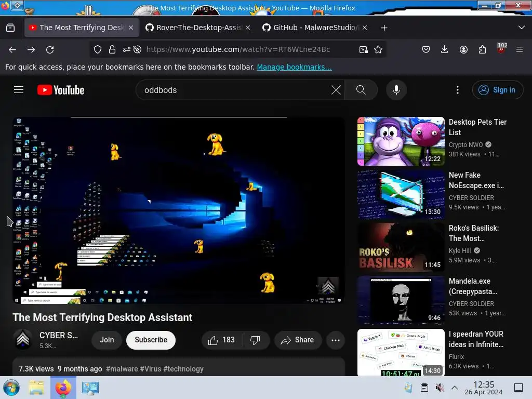Open Pocket save icon
532x399 pixels.
426,49
